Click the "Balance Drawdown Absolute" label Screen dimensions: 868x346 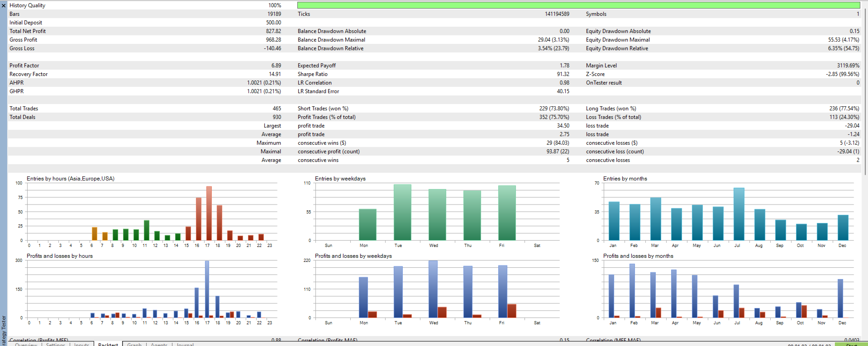tap(332, 31)
